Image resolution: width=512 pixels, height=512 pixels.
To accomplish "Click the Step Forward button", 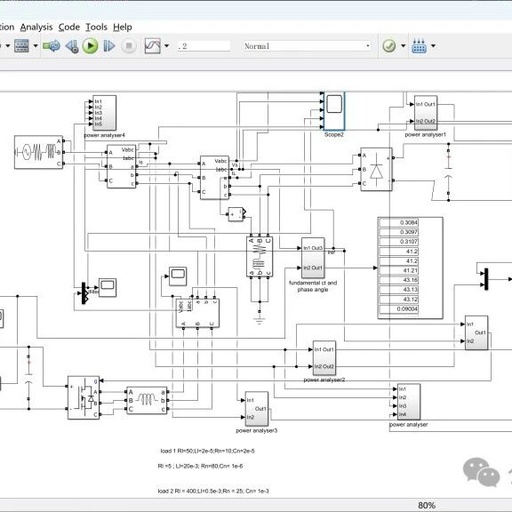I will pos(109,46).
